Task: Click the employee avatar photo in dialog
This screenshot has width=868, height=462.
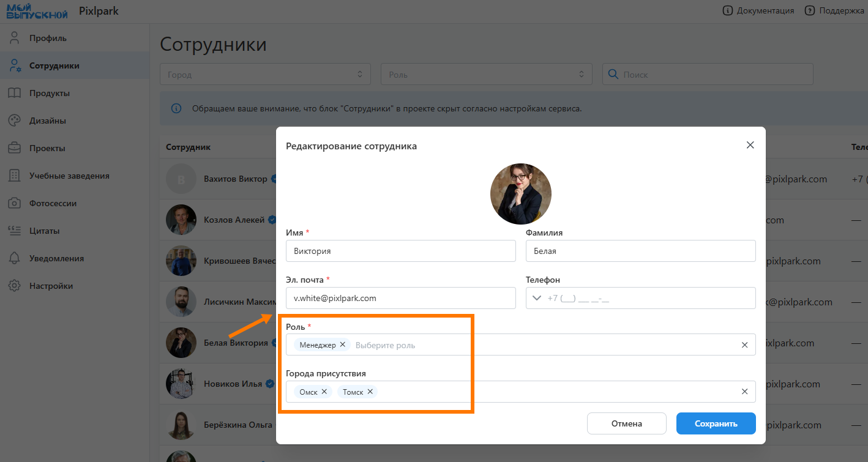Action: point(520,194)
